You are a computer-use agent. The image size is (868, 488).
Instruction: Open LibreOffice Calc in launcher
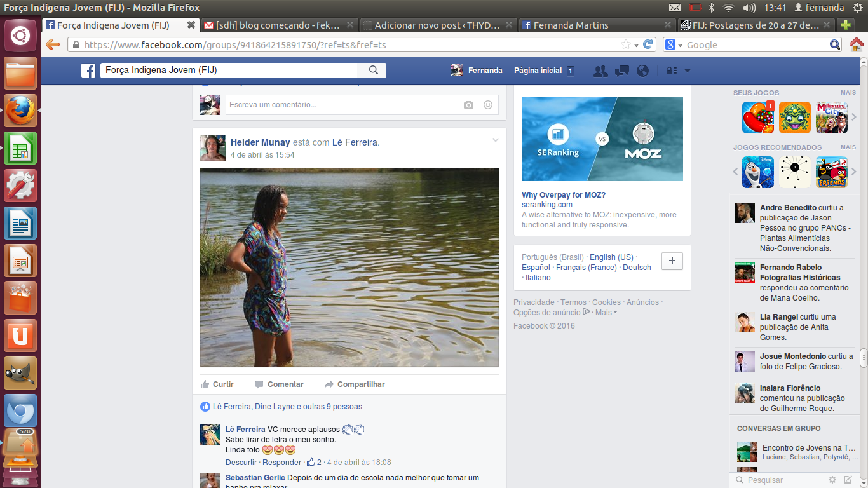(20, 149)
